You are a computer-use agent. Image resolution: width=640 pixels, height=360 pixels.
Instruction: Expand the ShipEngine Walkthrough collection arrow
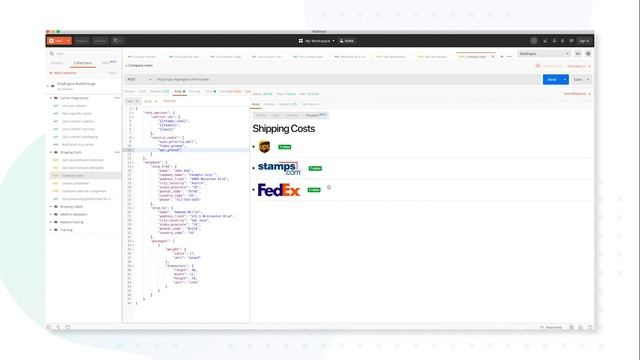[x=48, y=86]
